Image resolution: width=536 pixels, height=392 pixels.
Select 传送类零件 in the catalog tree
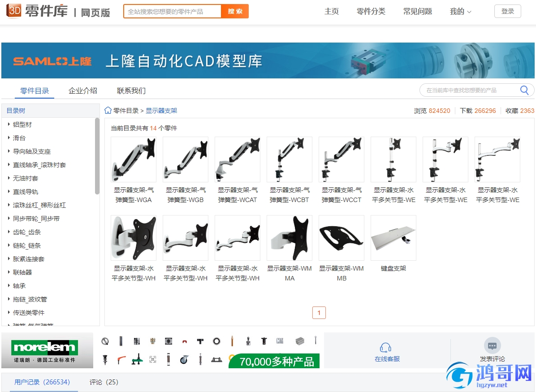29,313
